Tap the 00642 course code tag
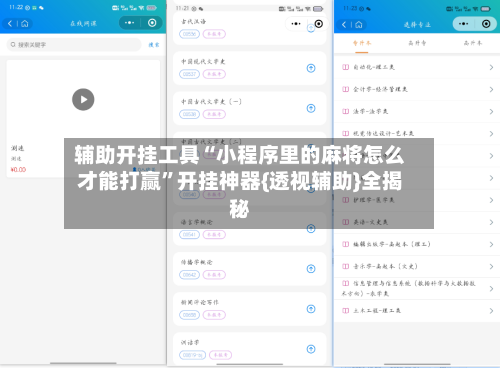 point(189,275)
